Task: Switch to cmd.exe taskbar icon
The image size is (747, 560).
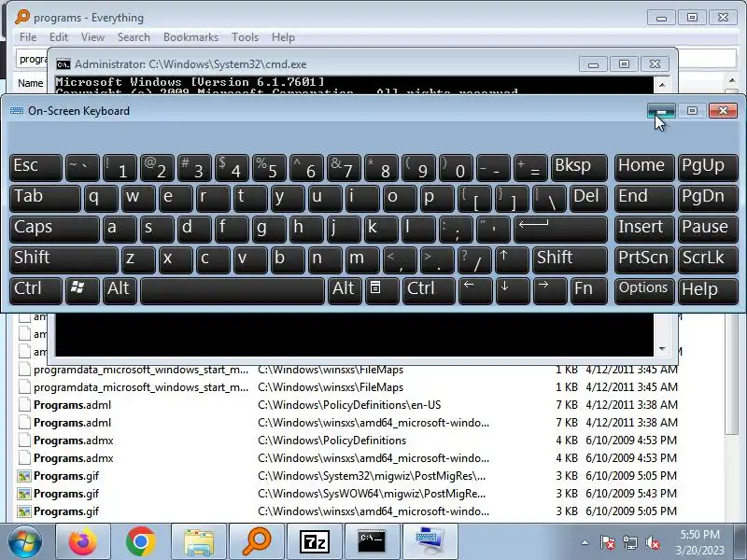Action: [x=372, y=541]
